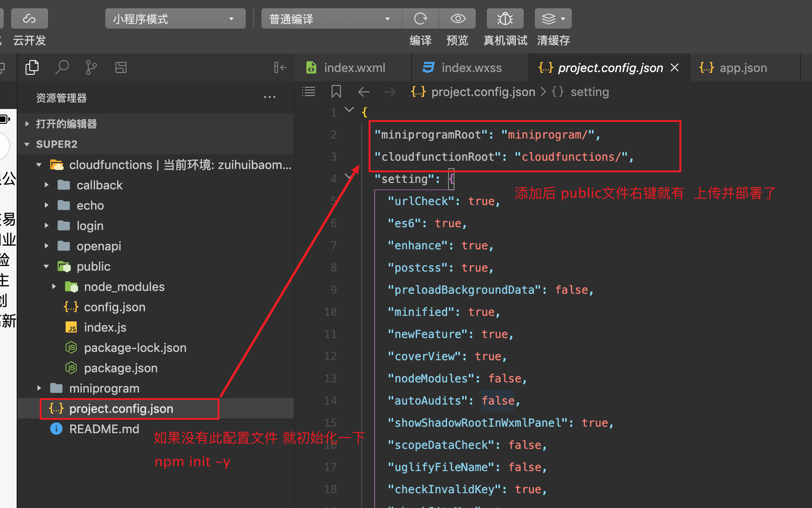
Task: Collapse the public folder
Action: [155, 266]
